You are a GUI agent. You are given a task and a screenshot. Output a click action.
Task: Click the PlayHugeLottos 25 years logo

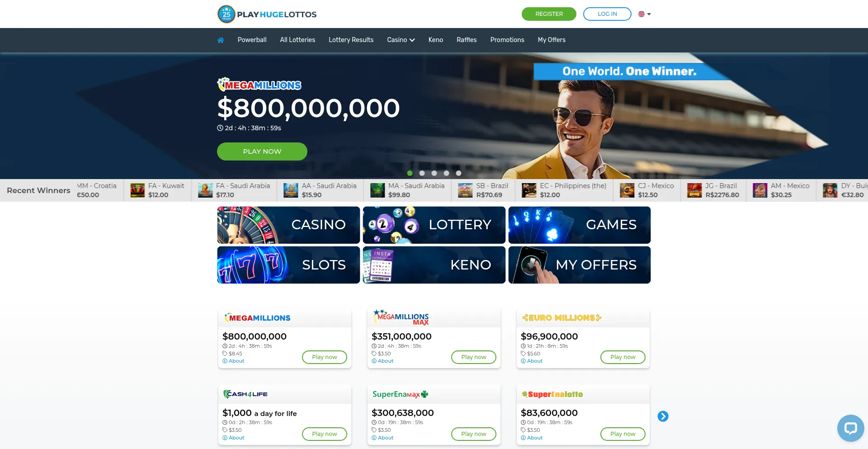(267, 14)
